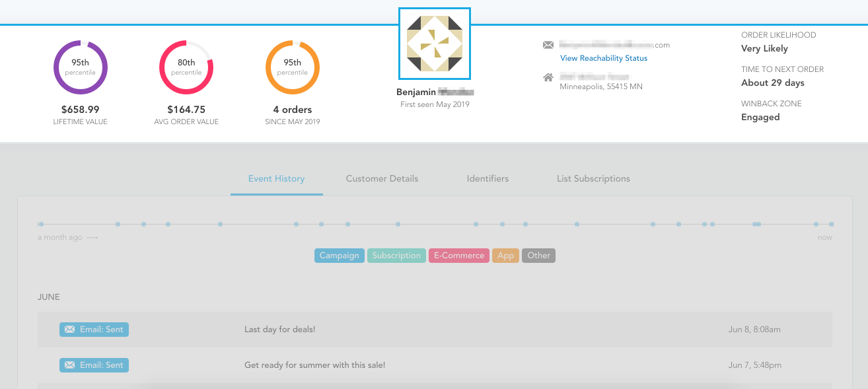This screenshot has width=868, height=389.
Task: Click the $658.99 lifetime value
Action: [81, 110]
